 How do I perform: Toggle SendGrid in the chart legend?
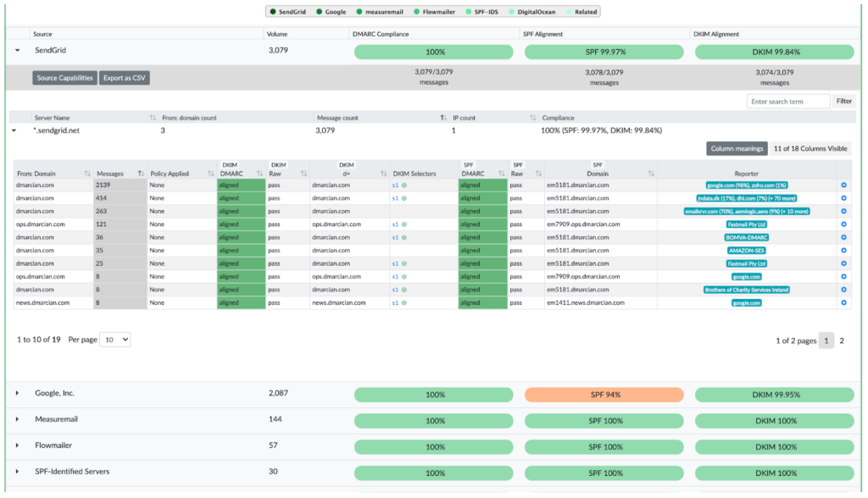pos(288,12)
